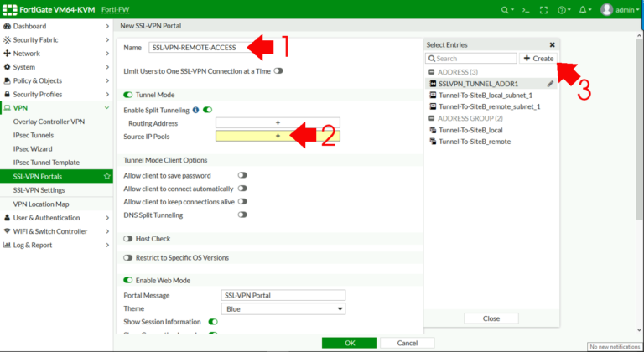Click the System gear icon
644x352 pixels.
[7, 67]
